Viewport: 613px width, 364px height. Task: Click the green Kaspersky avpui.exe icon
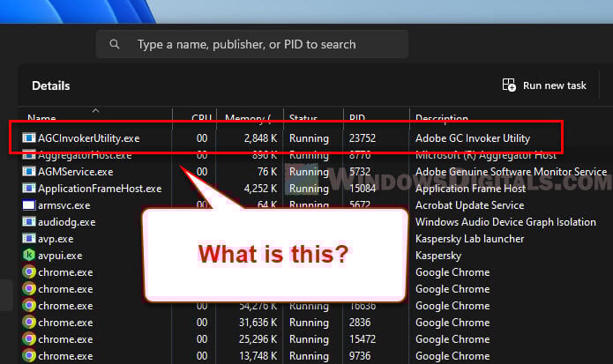coord(29,255)
